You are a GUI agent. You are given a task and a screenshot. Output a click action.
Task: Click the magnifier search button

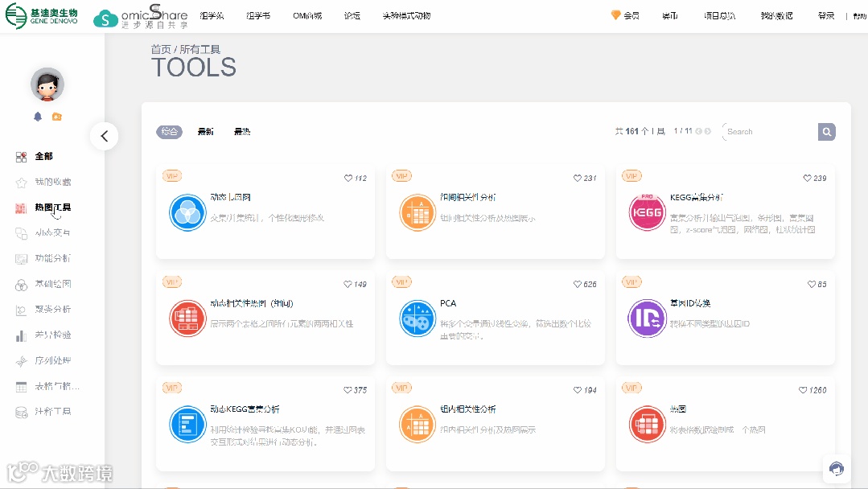[827, 132]
